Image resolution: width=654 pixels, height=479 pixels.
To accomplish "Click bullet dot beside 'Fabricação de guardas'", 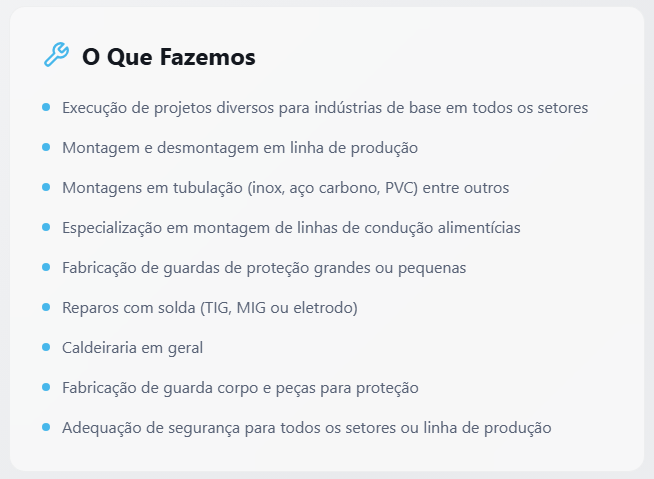I will pyautogui.click(x=46, y=267).
